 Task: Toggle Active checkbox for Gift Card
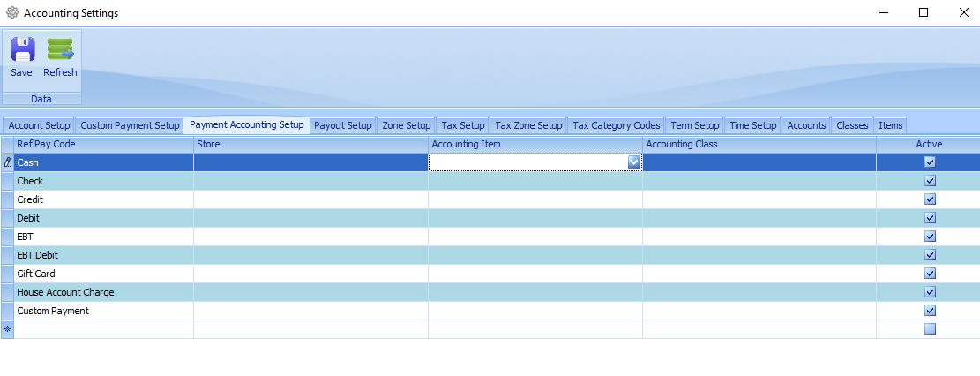pos(930,274)
